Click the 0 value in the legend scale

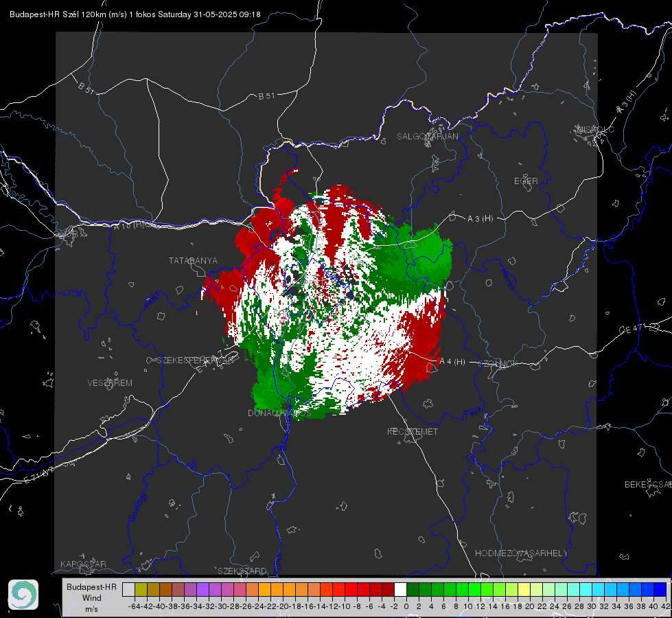[x=406, y=606]
